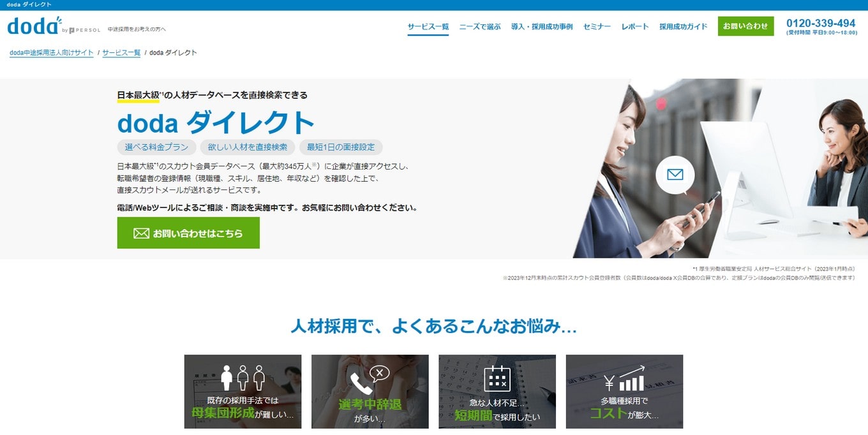Click the yen chart icon on the コスト card
This screenshot has height=435, width=868.
(624, 378)
